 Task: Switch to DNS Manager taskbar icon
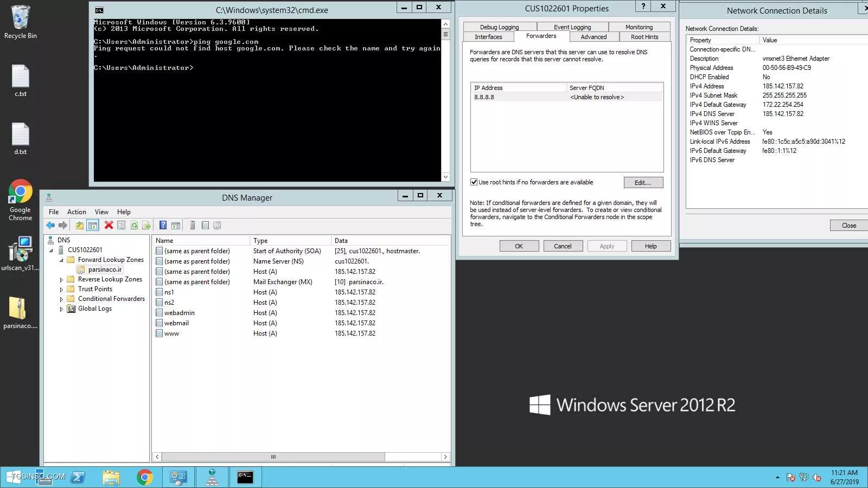212,477
